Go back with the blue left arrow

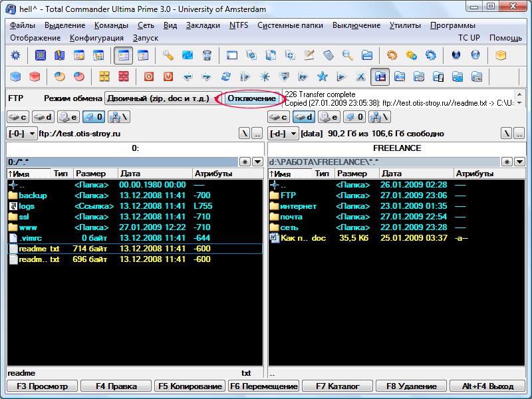(188, 76)
